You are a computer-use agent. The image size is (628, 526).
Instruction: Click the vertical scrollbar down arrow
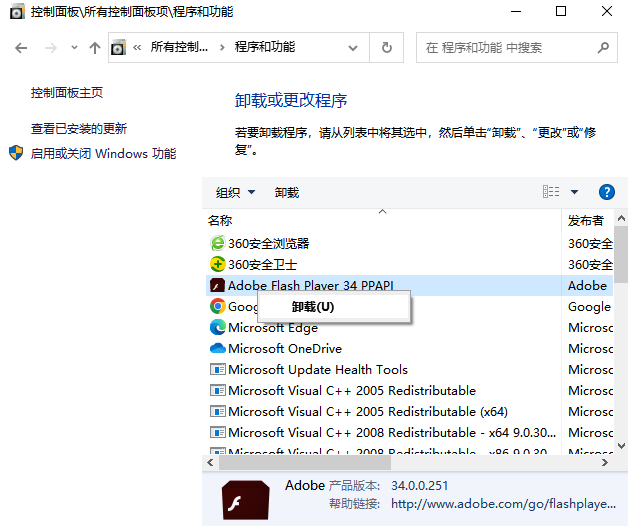pyautogui.click(x=621, y=445)
